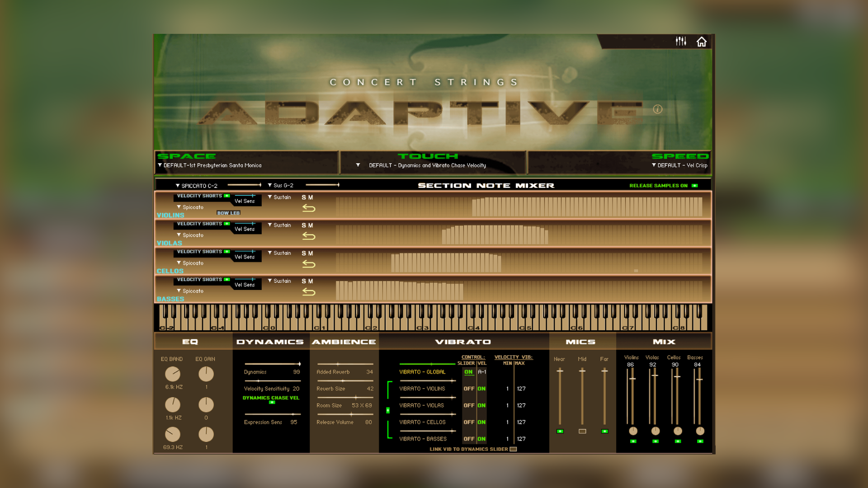Click the yellow return arrow in the Basses row
Image resolution: width=868 pixels, height=488 pixels.
(309, 292)
